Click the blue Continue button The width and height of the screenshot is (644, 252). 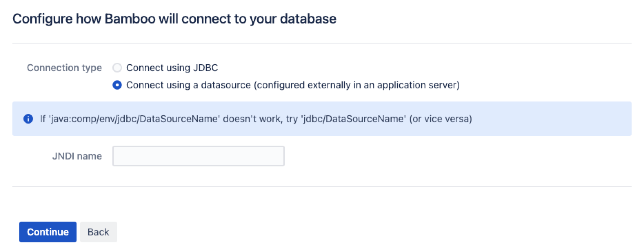pyautogui.click(x=48, y=232)
